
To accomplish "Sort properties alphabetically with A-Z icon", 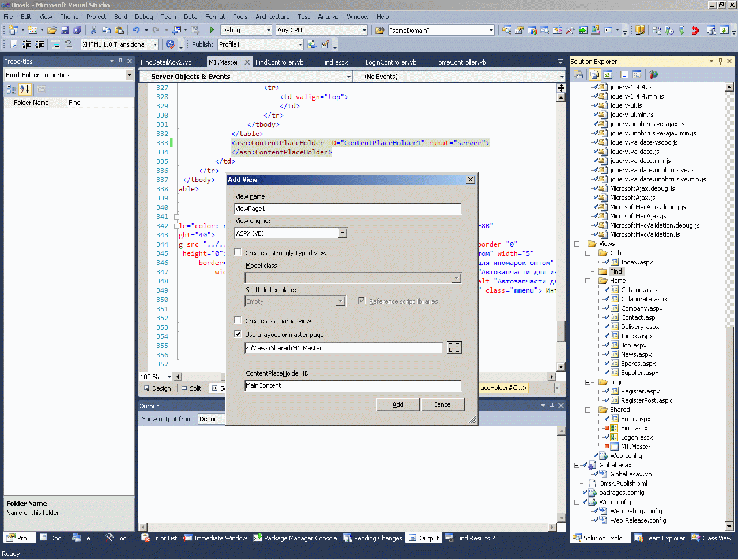I will [x=24, y=89].
